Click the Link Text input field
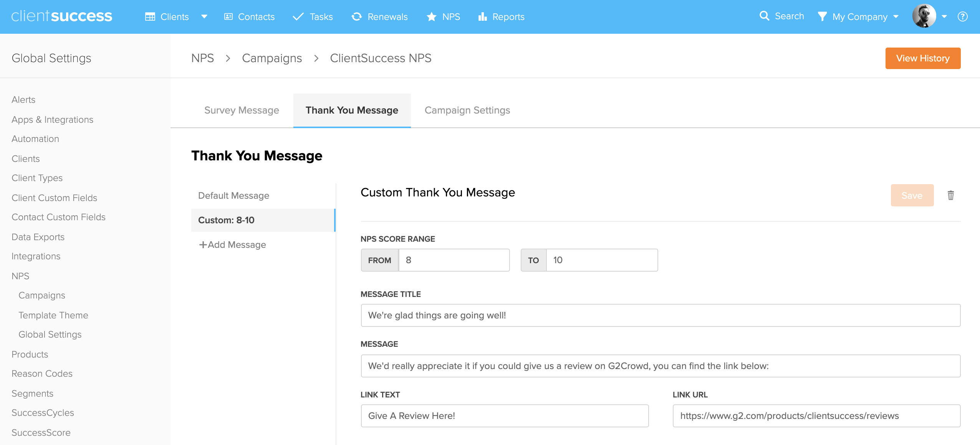 point(505,416)
